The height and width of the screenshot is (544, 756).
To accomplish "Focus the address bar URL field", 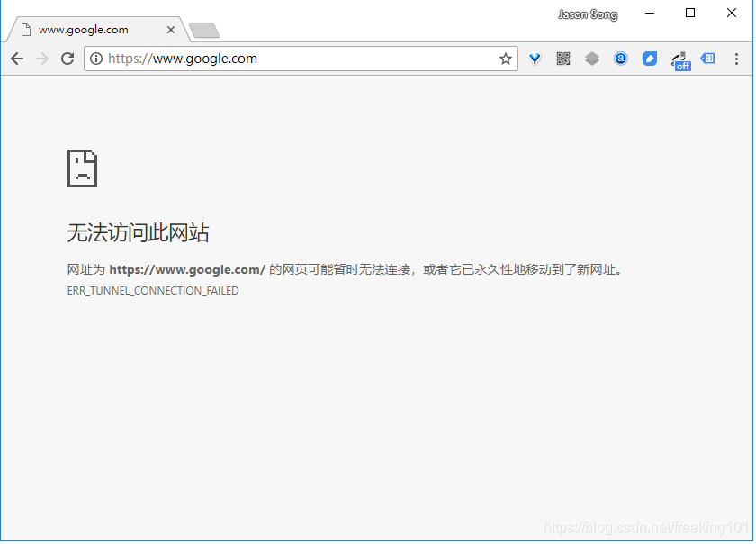I will pyautogui.click(x=301, y=59).
